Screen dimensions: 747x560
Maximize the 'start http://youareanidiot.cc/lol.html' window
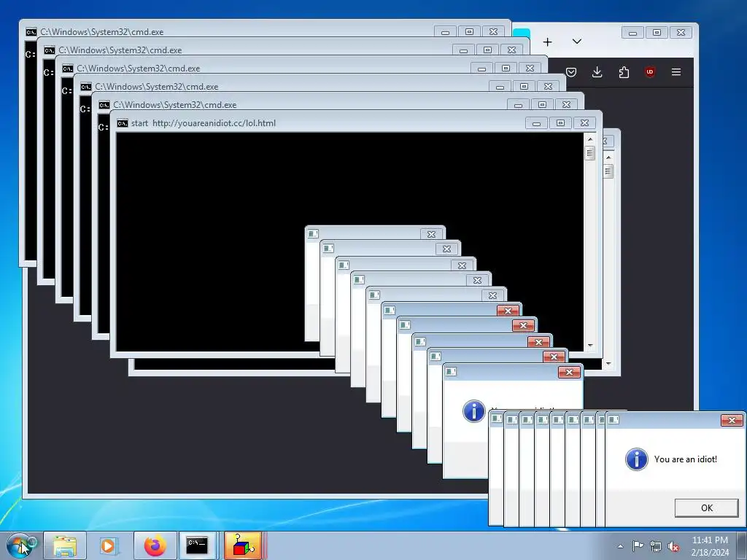tap(561, 123)
